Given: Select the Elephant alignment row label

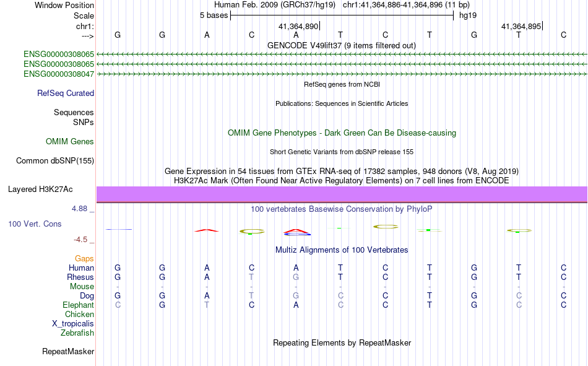Looking at the screenshot, I should click(x=79, y=305).
